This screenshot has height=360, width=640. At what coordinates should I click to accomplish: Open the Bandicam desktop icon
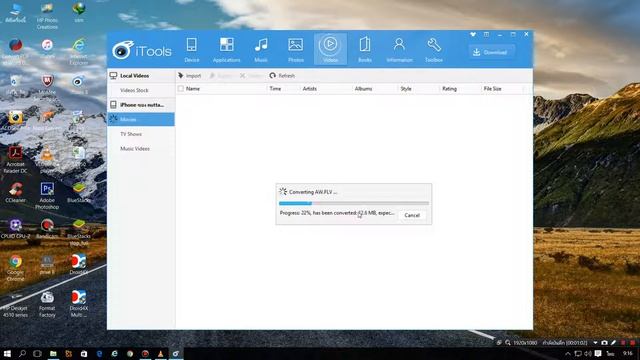(47, 229)
